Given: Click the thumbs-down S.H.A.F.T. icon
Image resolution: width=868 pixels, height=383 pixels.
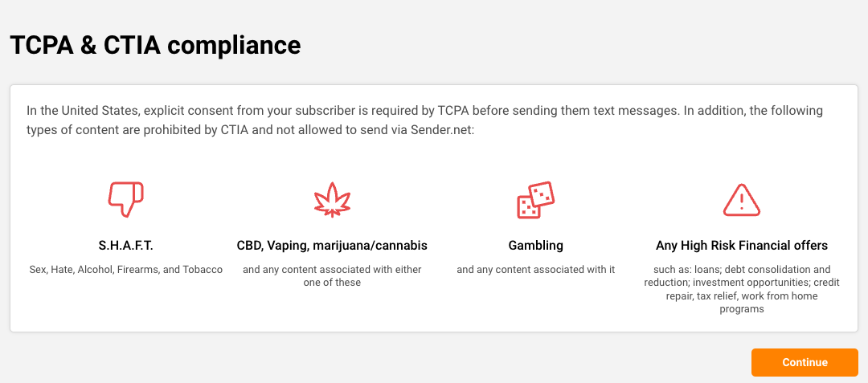Looking at the screenshot, I should point(125,199).
